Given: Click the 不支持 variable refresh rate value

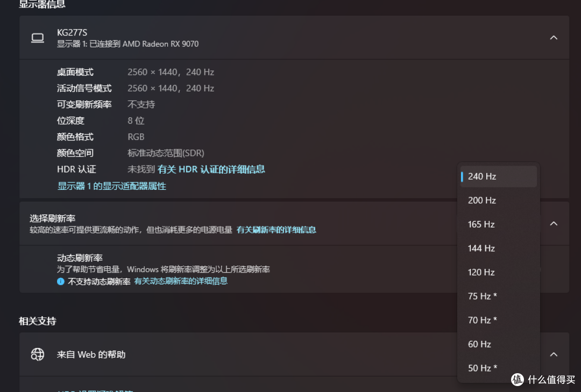Looking at the screenshot, I should pos(141,104).
